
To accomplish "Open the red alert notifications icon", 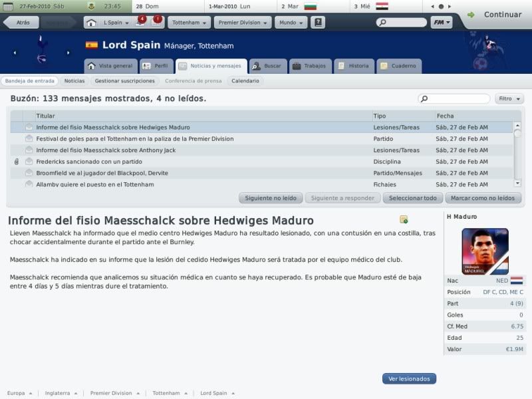I will (157, 22).
